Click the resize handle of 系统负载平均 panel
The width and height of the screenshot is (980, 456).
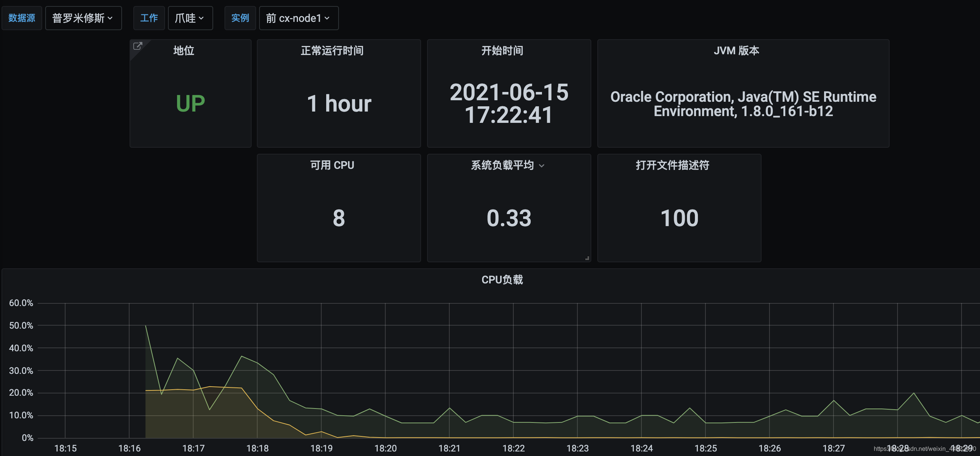pyautogui.click(x=587, y=258)
